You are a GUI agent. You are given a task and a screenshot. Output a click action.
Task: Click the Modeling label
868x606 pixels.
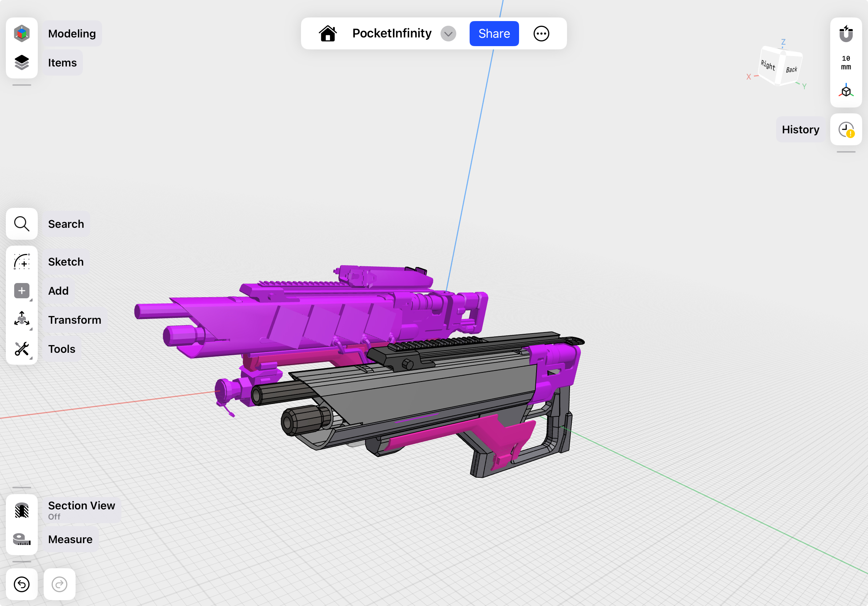pos(72,34)
